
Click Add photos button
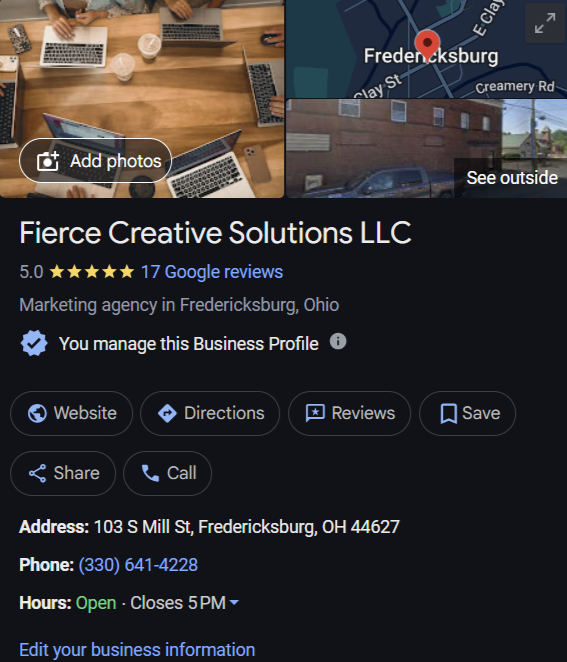95,161
